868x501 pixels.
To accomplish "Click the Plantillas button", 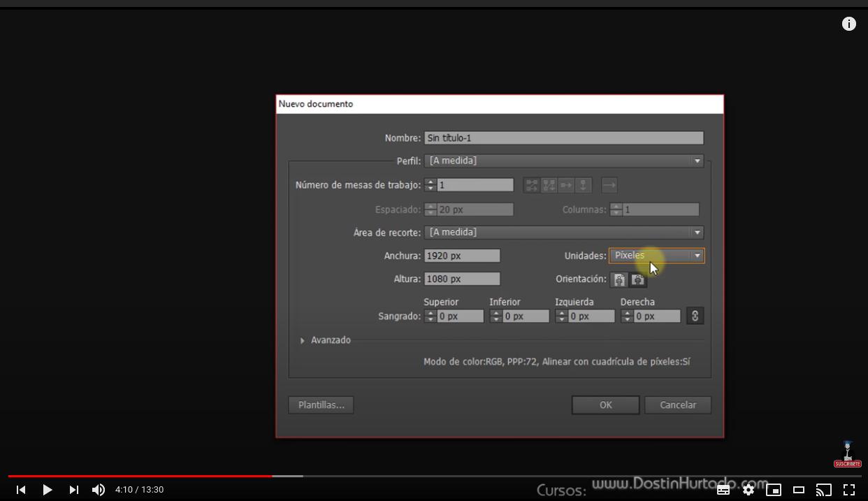I will pyautogui.click(x=321, y=405).
